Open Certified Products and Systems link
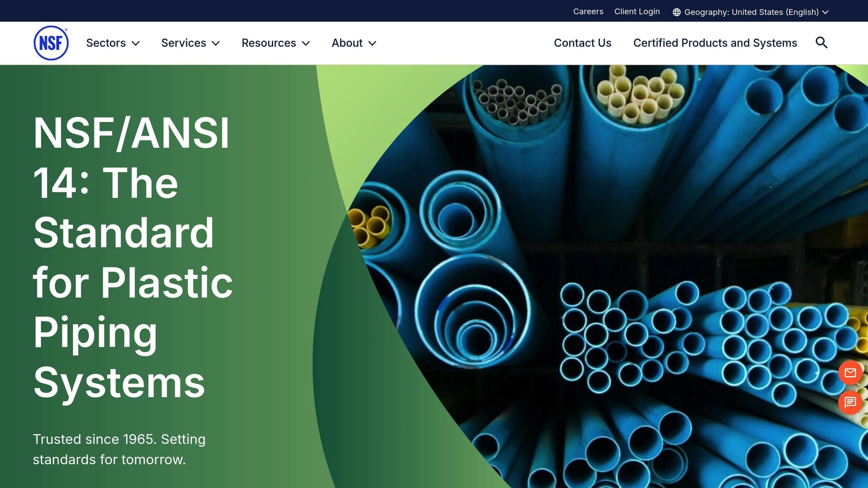 click(715, 43)
